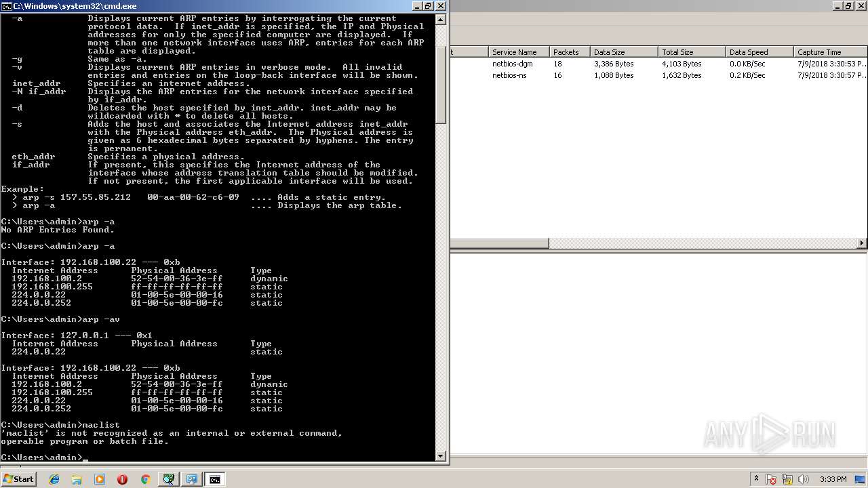Launch Google Chrome from taskbar

pos(145,479)
